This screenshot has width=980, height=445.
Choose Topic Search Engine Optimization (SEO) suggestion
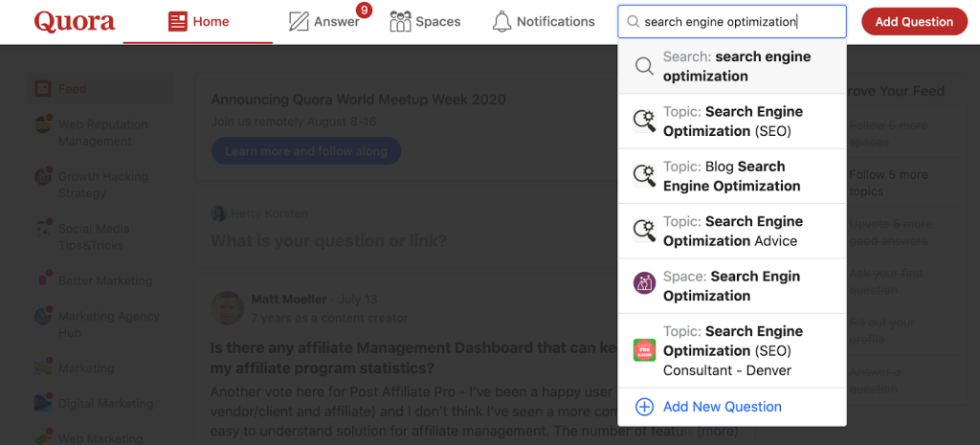click(x=732, y=122)
